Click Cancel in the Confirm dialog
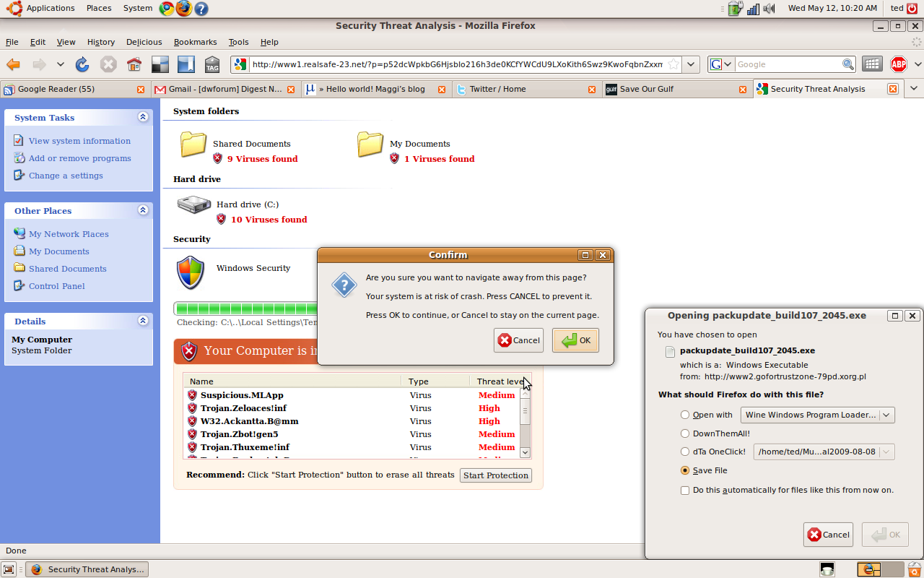The width and height of the screenshot is (924, 578). [518, 340]
